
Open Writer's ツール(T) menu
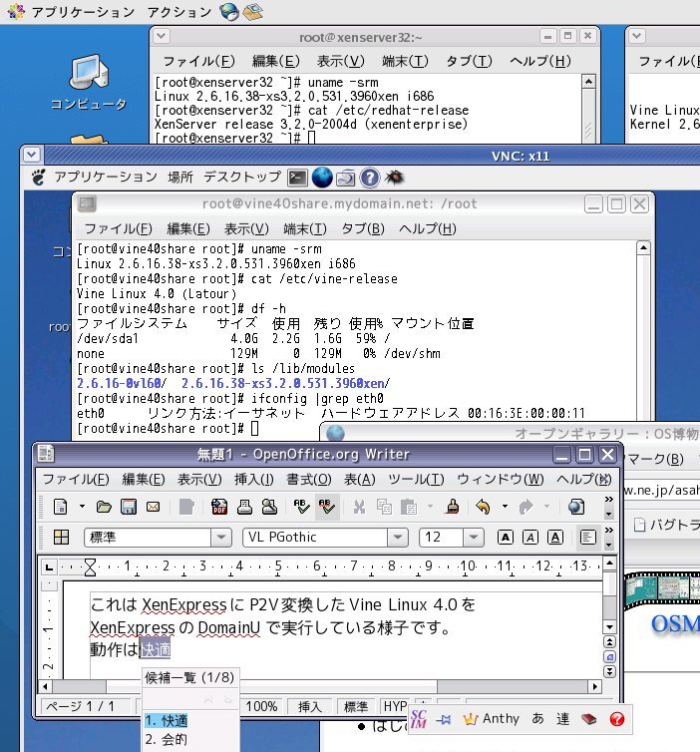(x=416, y=479)
